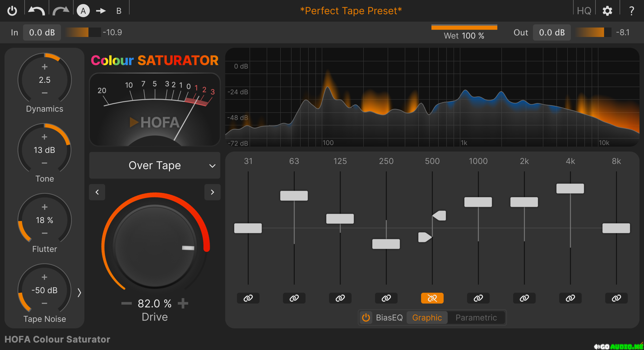Open help with the question mark
Screen dimensions: 644x350
pyautogui.click(x=631, y=11)
